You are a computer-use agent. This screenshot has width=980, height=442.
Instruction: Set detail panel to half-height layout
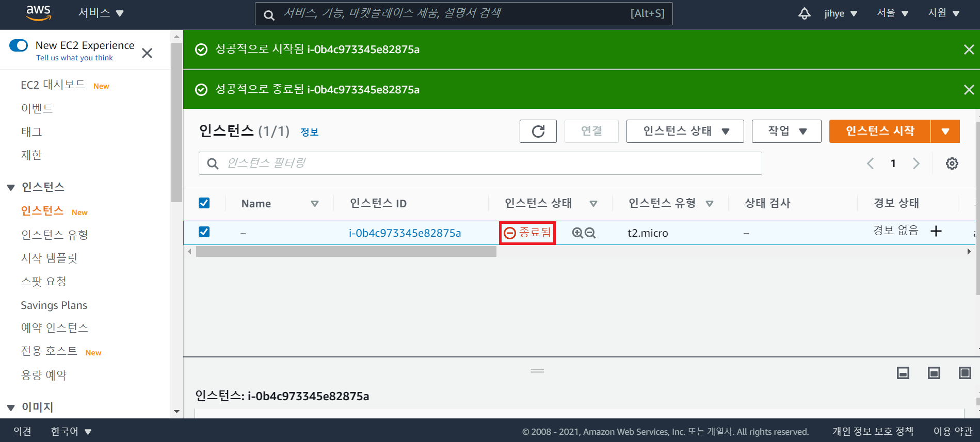pos(934,373)
